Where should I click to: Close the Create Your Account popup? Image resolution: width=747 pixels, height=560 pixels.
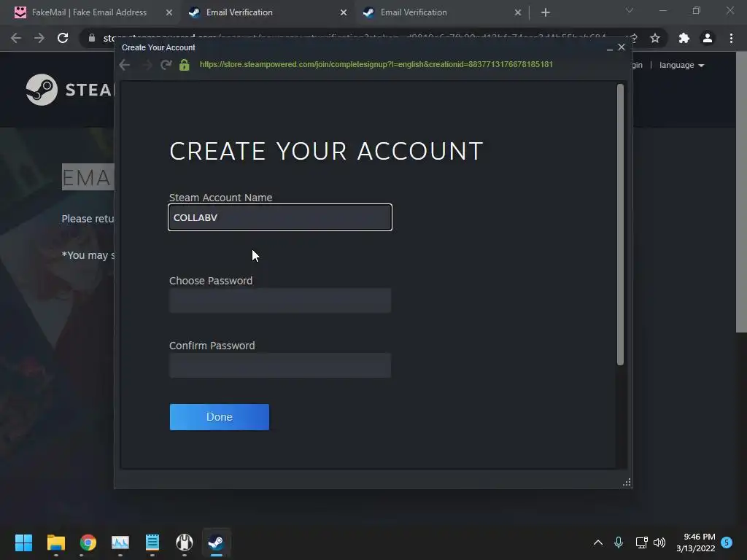point(622,47)
